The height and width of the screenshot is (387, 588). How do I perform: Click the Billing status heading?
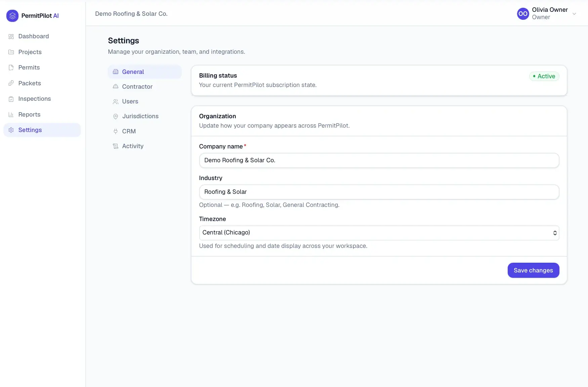[218, 76]
